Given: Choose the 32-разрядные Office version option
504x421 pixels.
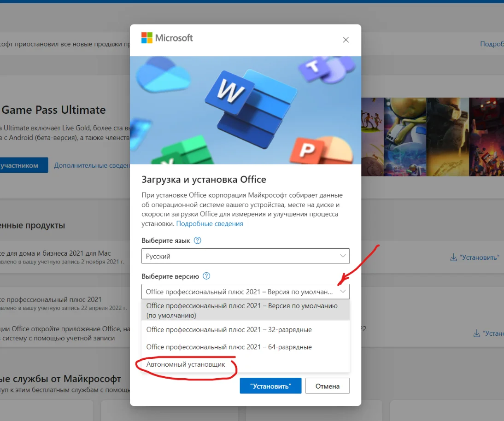Looking at the screenshot, I should [x=229, y=330].
